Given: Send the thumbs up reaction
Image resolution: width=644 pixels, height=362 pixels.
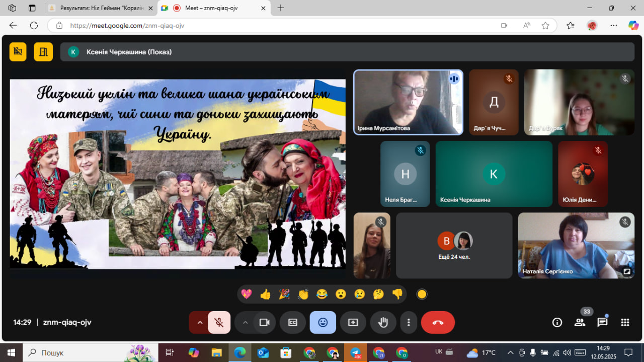Looking at the screenshot, I should pos(265,294).
